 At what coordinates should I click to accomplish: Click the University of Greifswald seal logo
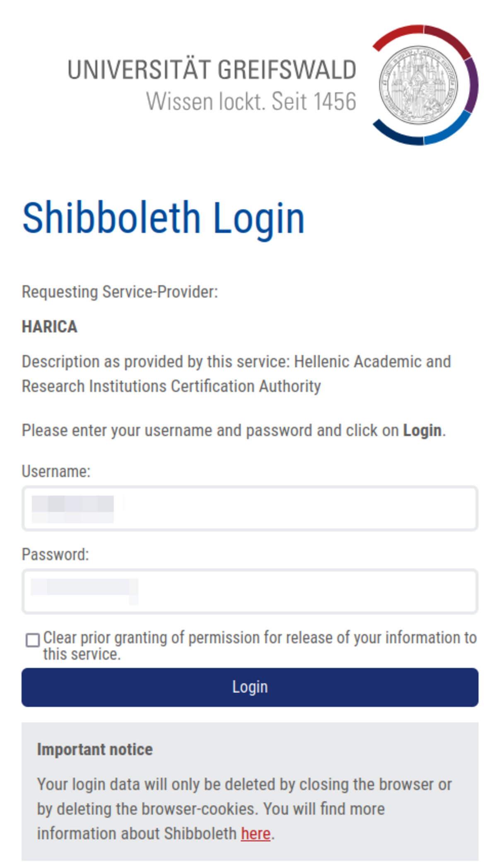[418, 85]
